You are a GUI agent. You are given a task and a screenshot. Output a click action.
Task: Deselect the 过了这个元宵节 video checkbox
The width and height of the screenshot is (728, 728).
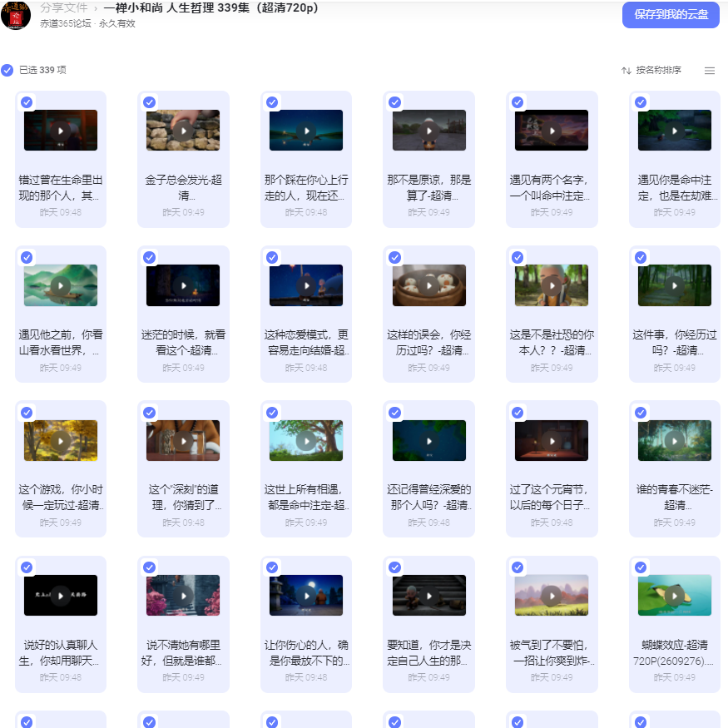tap(518, 413)
